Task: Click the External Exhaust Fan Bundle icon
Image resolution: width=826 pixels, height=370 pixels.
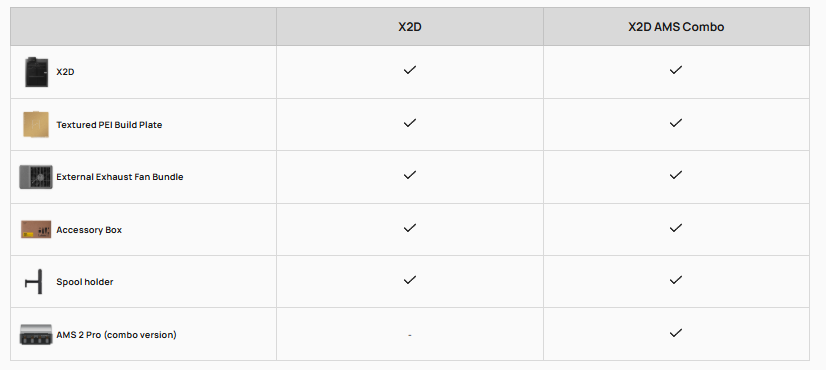Action: coord(36,177)
